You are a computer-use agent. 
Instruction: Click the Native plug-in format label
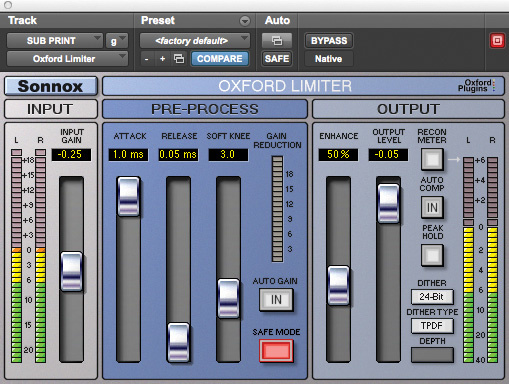(x=329, y=59)
